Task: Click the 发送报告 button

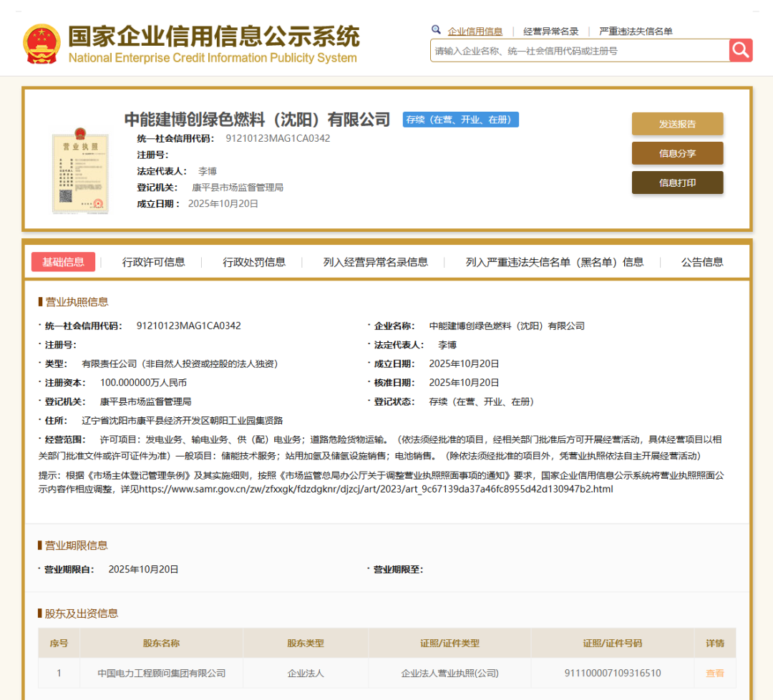Action: (677, 123)
